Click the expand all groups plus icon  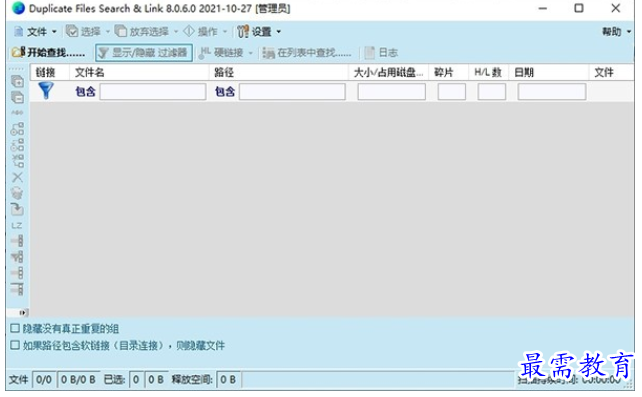coord(17,81)
